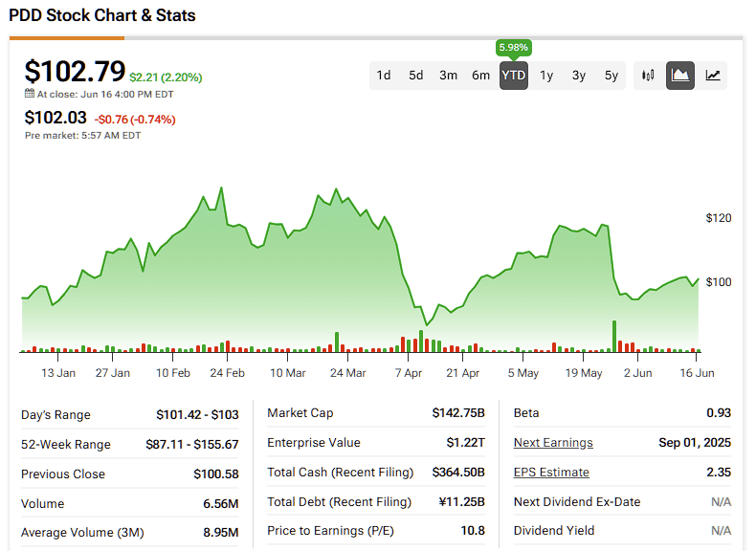
Task: Click the Market Cap value $142.75B
Action: coord(458,413)
